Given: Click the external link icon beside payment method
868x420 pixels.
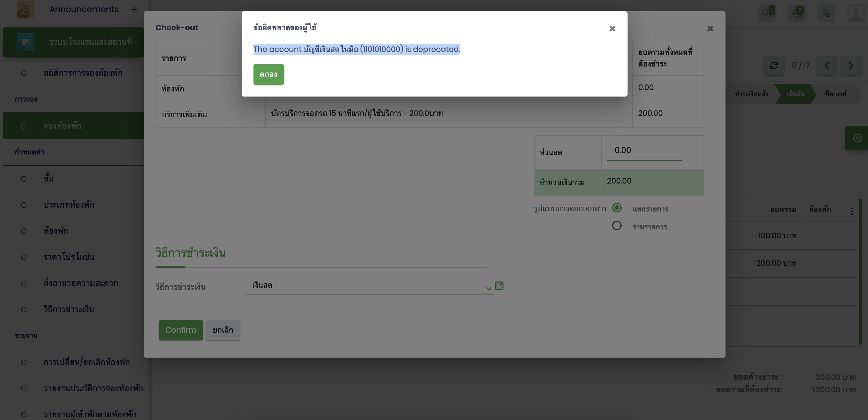Looking at the screenshot, I should coord(499,286).
